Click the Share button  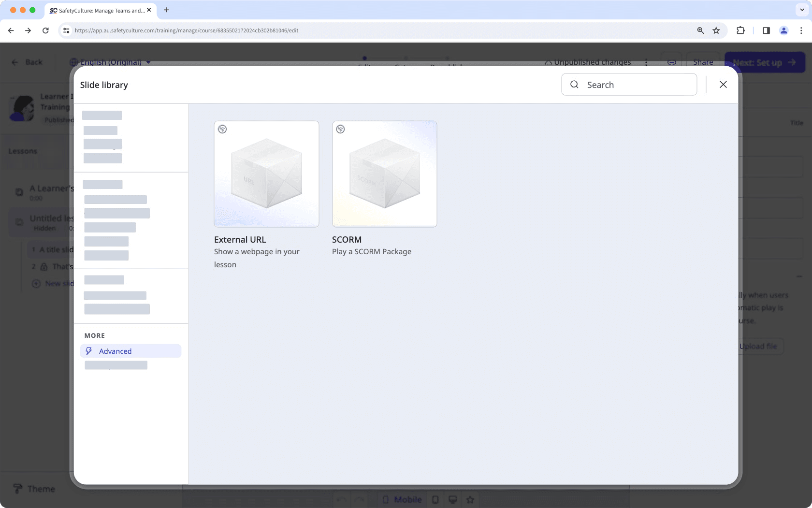click(703, 62)
